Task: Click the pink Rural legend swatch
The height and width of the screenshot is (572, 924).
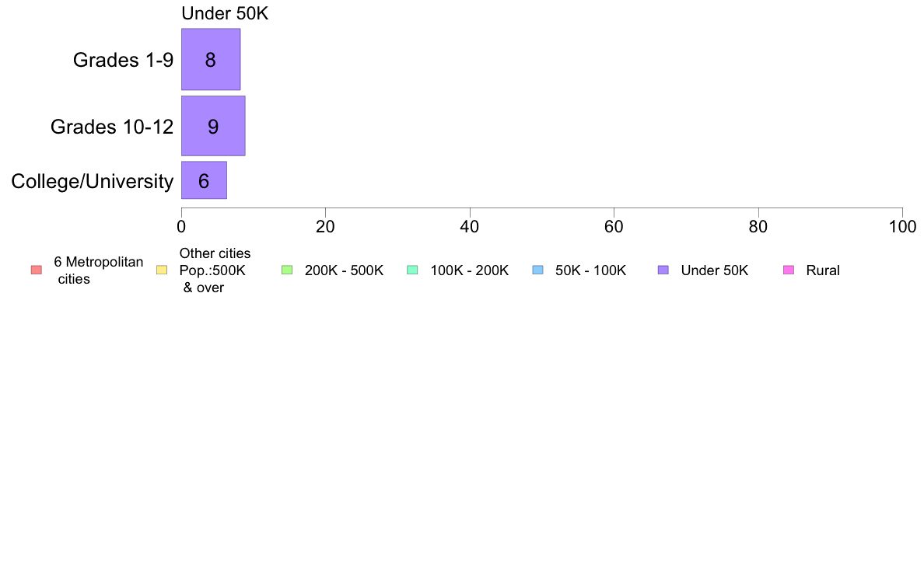Action: [789, 270]
